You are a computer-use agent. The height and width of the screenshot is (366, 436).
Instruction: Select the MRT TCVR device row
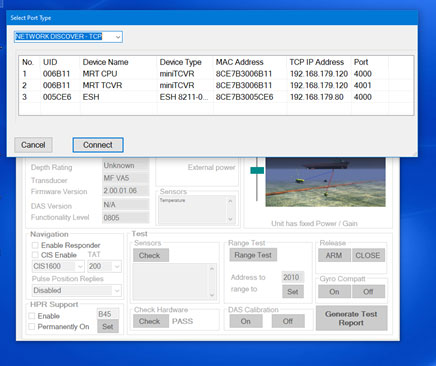(216, 85)
